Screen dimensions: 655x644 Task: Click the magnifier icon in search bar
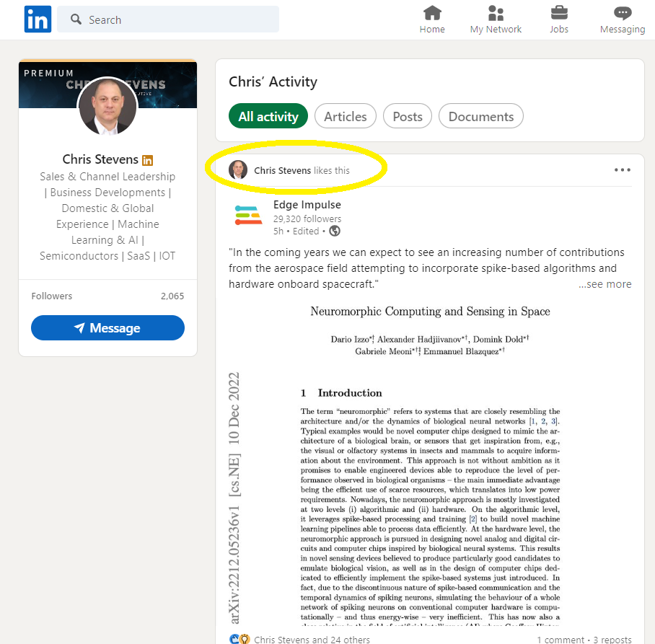pos(76,19)
